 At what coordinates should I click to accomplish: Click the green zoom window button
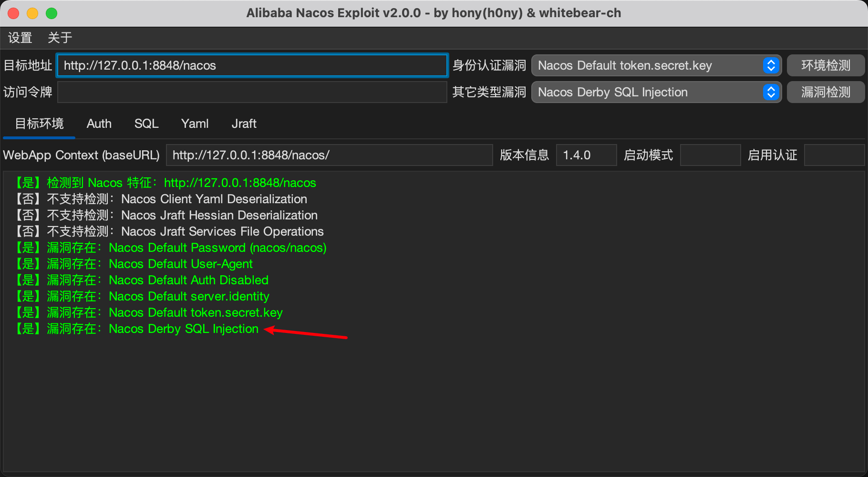[x=52, y=13]
